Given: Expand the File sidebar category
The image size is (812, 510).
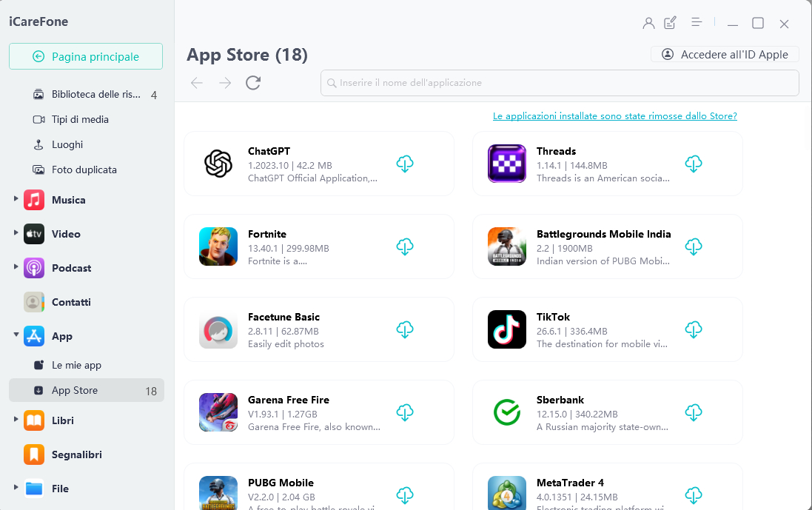Looking at the screenshot, I should point(18,489).
